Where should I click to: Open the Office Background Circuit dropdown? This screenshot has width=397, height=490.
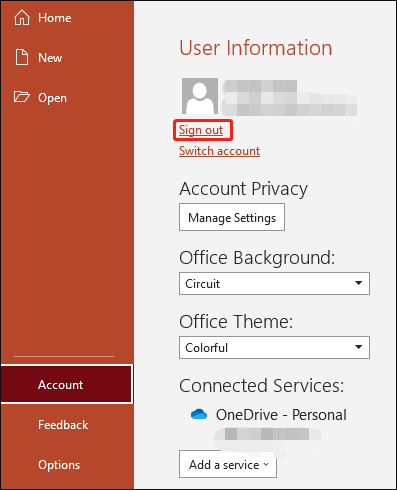tap(274, 284)
